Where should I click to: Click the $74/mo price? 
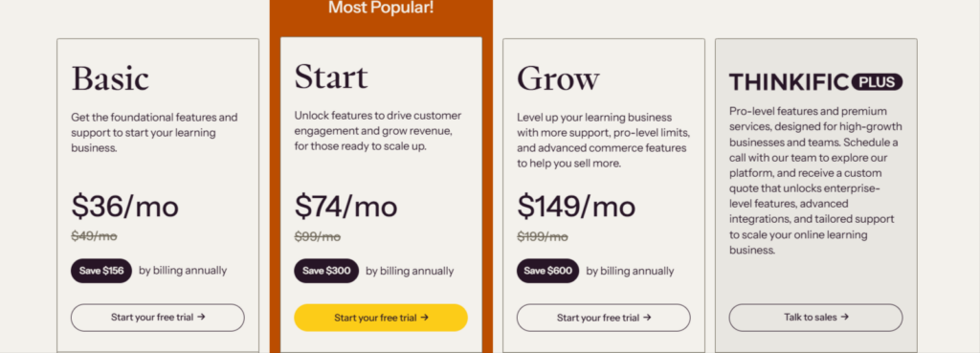[x=345, y=207]
